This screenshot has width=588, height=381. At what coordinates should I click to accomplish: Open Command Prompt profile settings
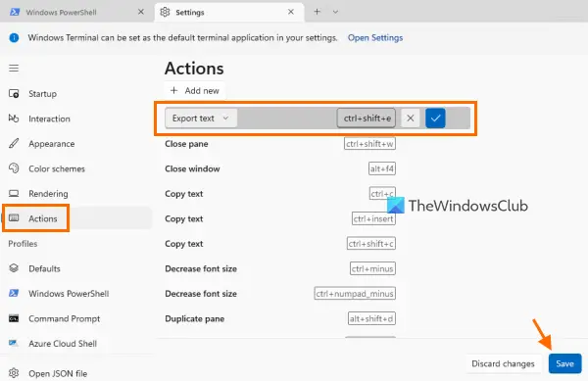tap(76, 318)
